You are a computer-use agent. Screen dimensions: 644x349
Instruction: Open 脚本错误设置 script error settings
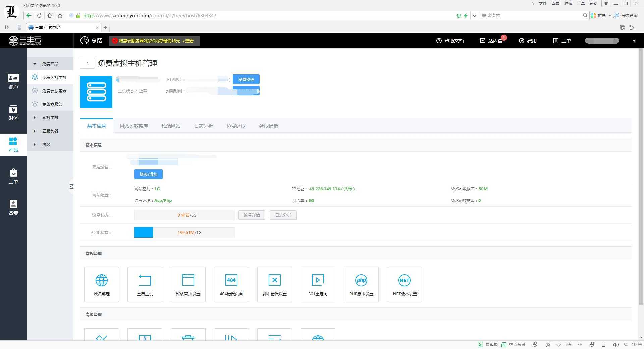(x=275, y=285)
